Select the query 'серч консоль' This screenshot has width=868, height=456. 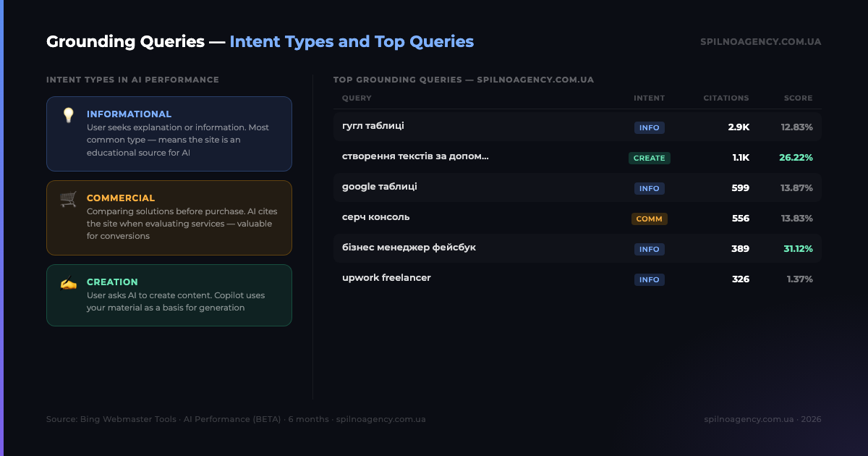(376, 217)
